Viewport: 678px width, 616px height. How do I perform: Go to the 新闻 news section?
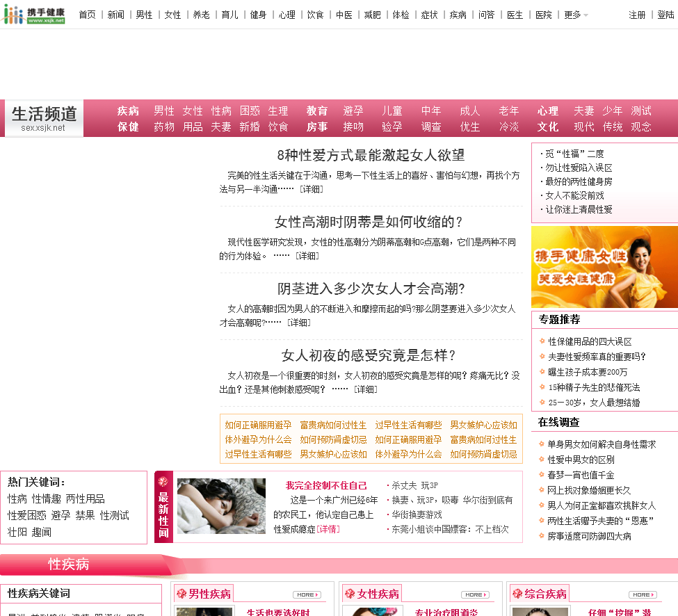click(x=115, y=15)
